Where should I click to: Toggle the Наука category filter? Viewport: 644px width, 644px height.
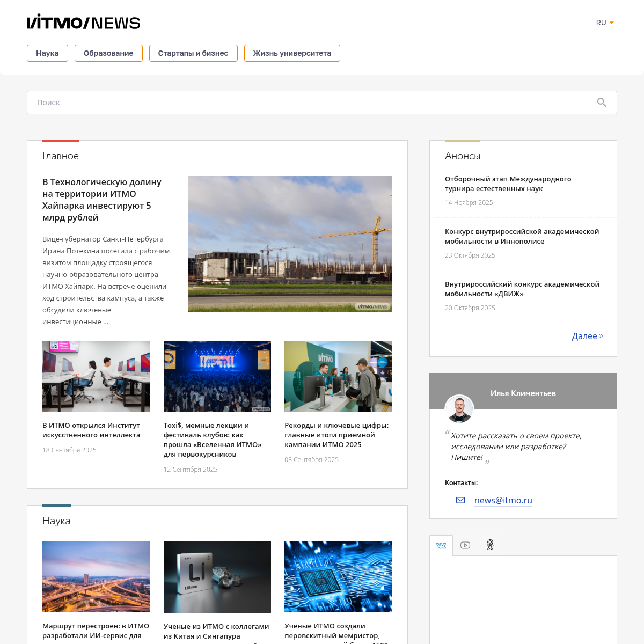click(47, 53)
